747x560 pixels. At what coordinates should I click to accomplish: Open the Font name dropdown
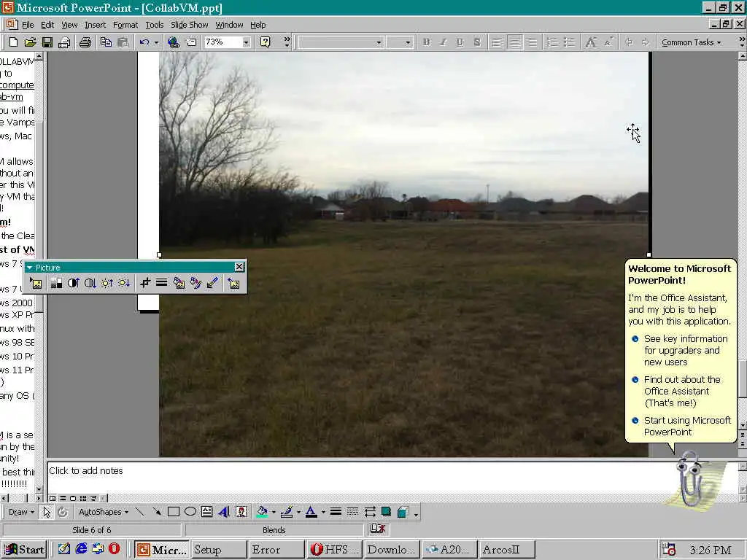(x=379, y=42)
